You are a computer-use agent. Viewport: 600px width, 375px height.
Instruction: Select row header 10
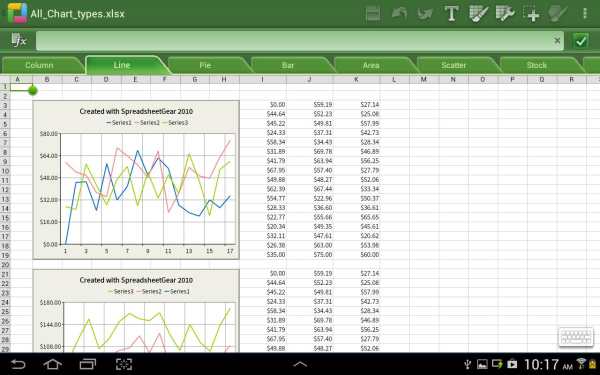[5, 171]
